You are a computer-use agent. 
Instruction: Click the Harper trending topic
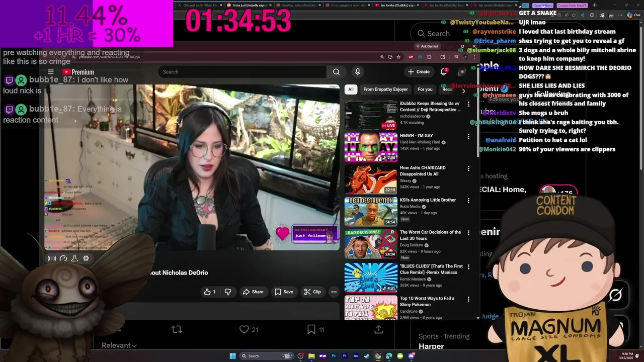(431, 346)
